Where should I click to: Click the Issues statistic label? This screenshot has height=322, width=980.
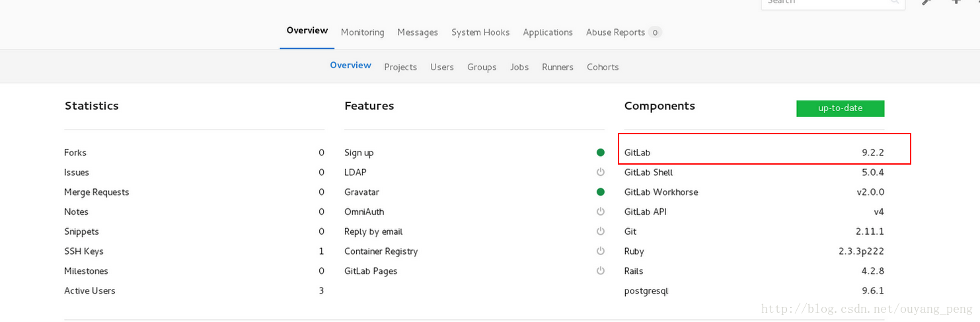77,173
